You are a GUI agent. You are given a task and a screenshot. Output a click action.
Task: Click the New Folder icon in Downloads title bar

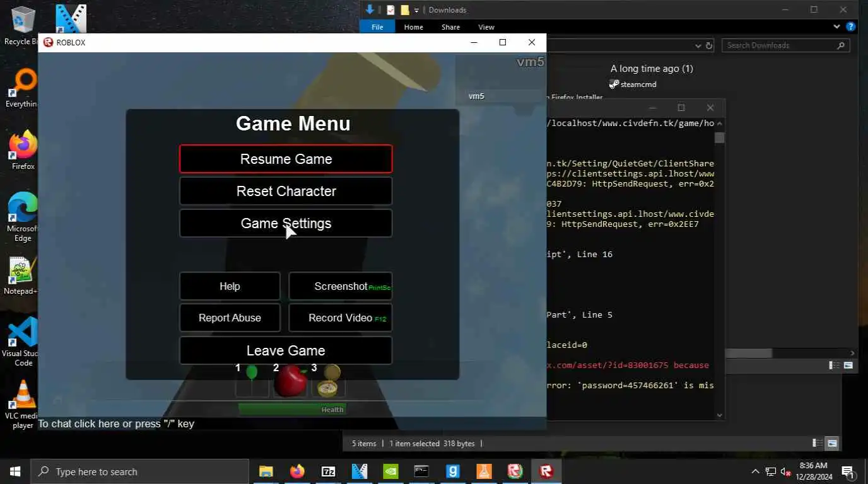(x=405, y=10)
